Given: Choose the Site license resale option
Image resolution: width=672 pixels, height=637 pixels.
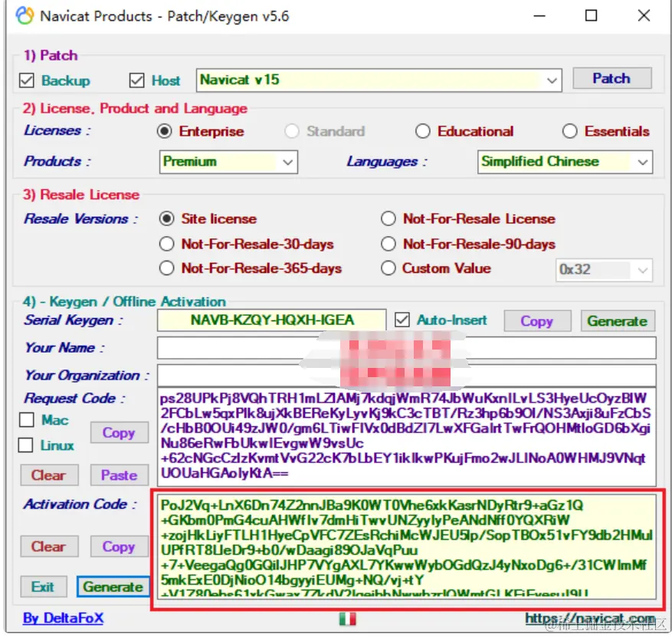Looking at the screenshot, I should pos(167,218).
